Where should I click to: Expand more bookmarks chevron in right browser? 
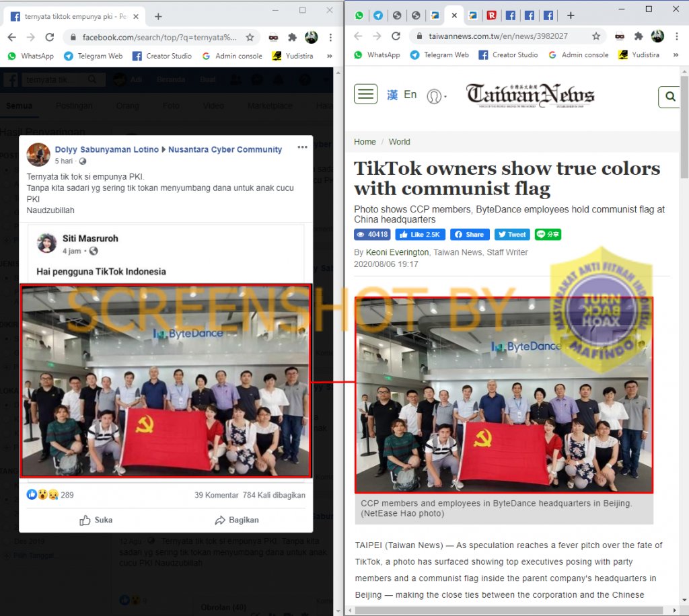coord(676,55)
